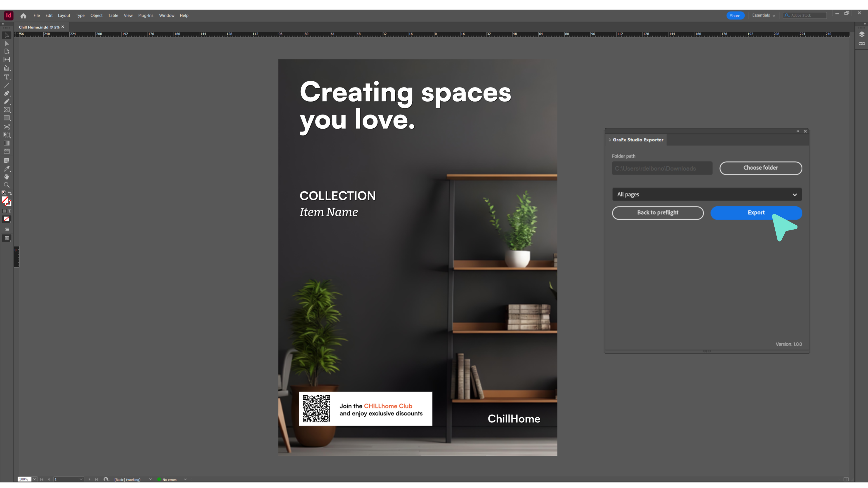868x488 pixels.
Task: Open the page number dropdown
Action: [81, 479]
